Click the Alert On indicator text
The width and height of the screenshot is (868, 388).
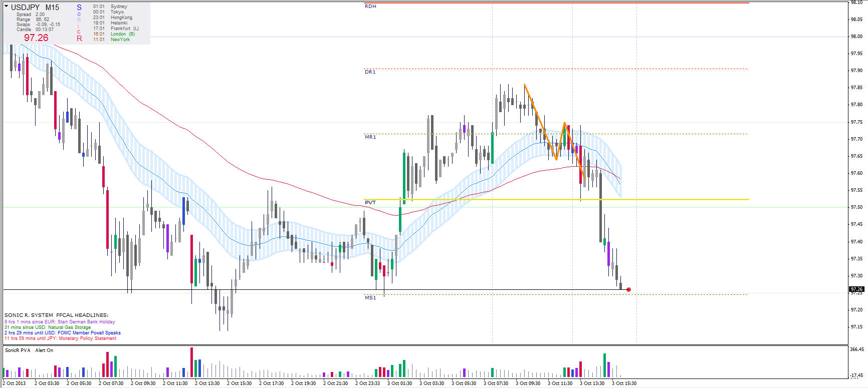44,350
